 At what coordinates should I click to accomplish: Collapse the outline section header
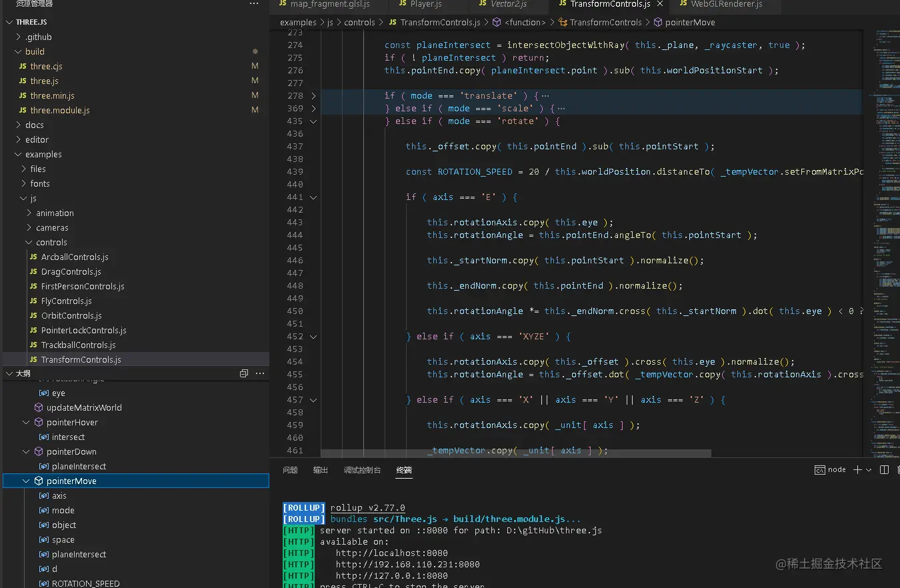(9, 374)
